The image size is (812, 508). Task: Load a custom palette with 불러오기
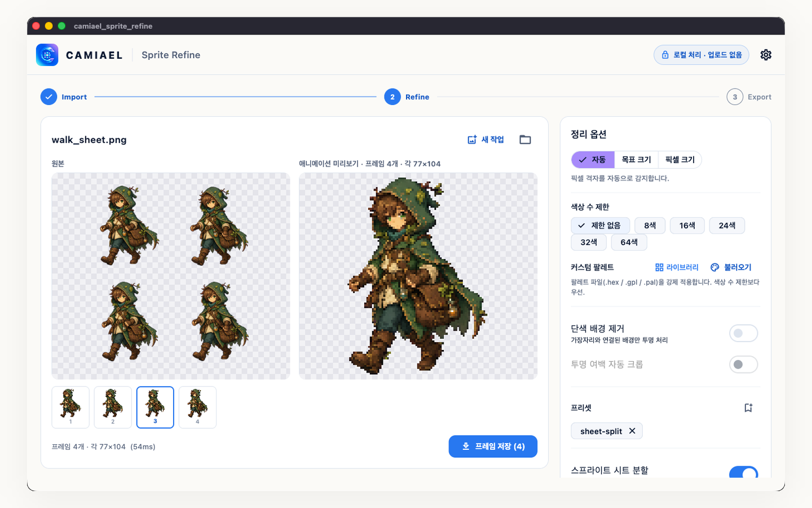click(731, 267)
